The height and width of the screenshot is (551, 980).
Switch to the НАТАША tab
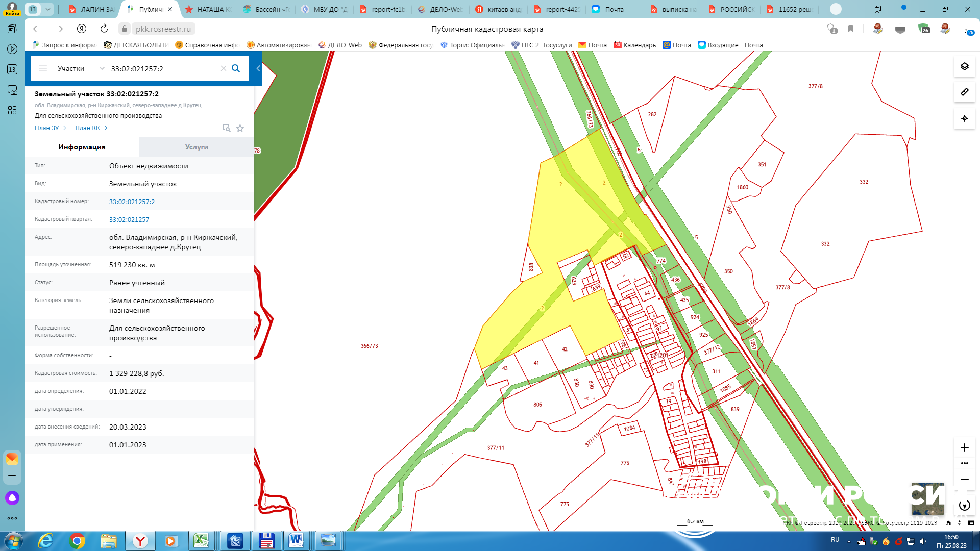208,9
